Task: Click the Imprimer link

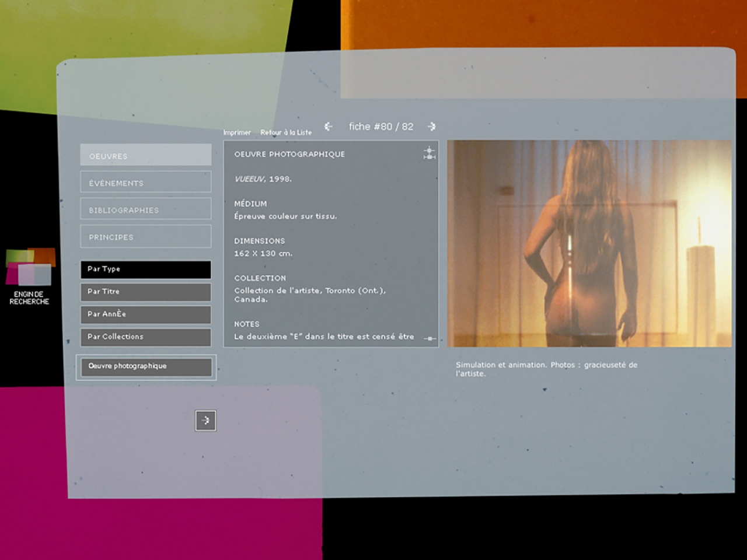Action: point(237,132)
